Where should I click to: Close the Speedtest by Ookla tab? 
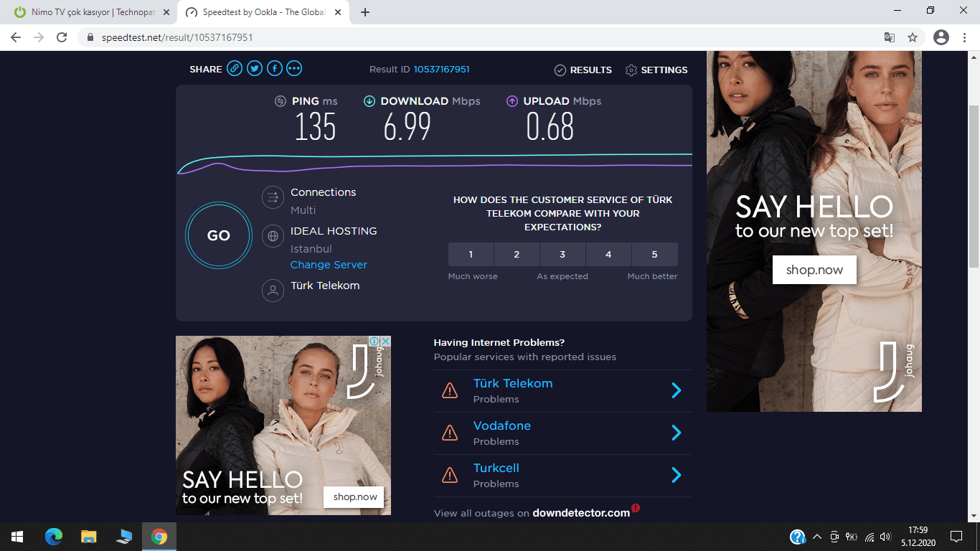click(x=339, y=12)
